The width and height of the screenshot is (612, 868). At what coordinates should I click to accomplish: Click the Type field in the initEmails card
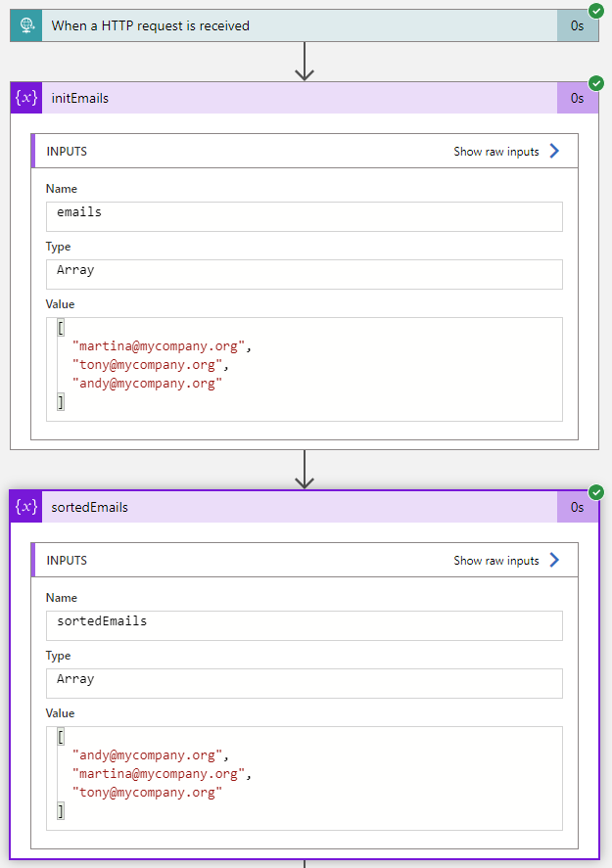(304, 274)
